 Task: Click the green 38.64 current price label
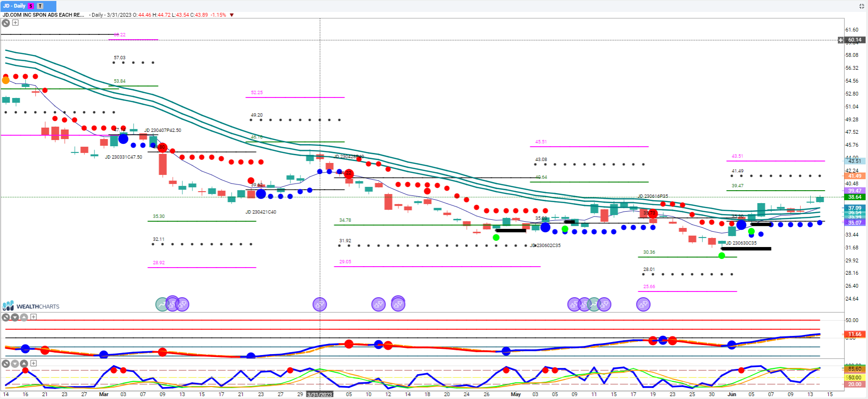[x=855, y=197]
